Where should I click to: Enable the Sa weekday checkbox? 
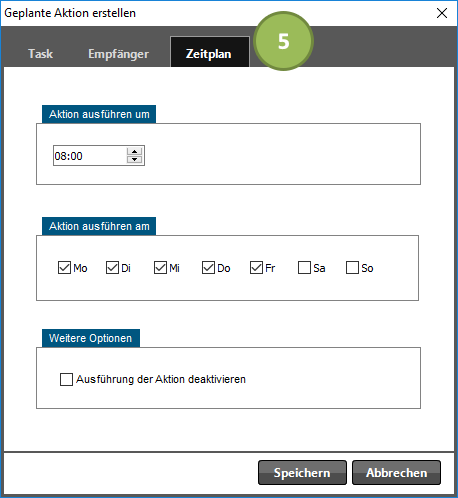[x=304, y=268]
